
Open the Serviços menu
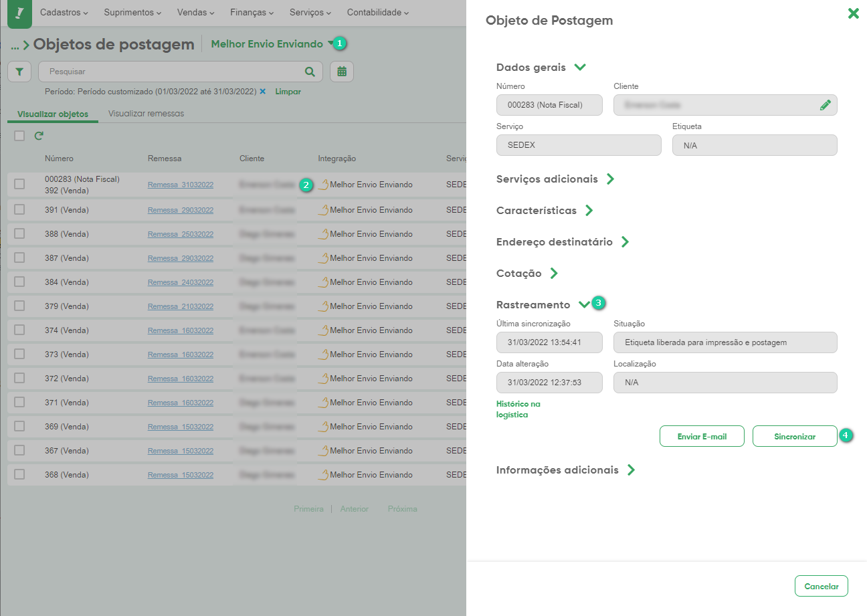(x=310, y=13)
